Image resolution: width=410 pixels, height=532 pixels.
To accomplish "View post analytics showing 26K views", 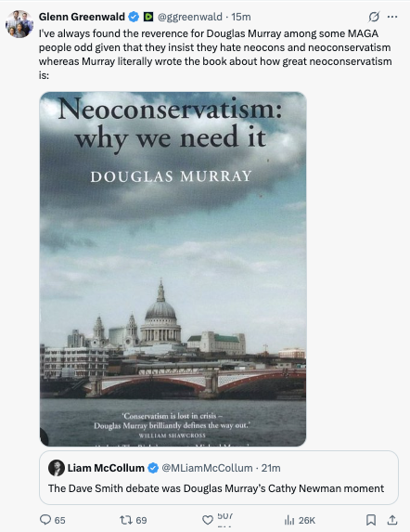I will tap(300, 520).
